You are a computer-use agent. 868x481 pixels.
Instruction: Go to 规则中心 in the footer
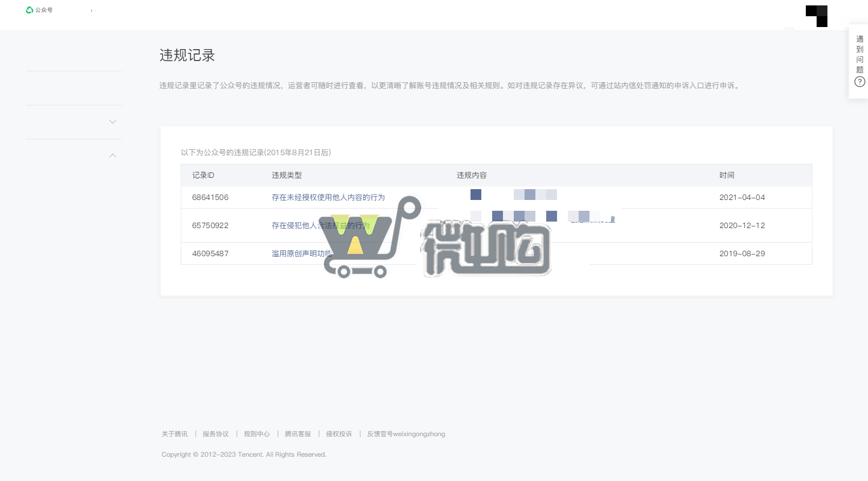tap(256, 434)
